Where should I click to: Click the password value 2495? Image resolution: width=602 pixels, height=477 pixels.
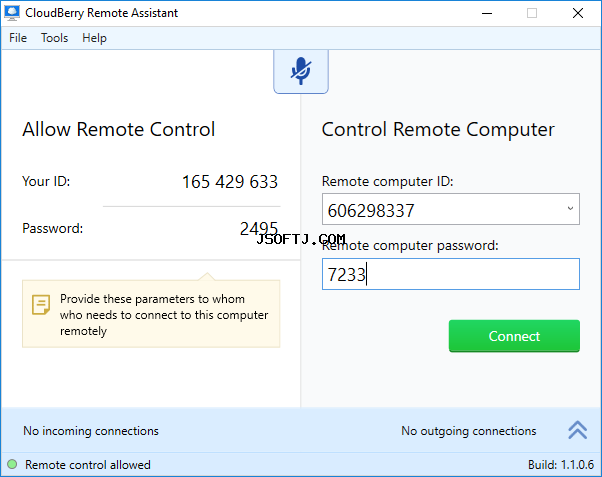[259, 229]
